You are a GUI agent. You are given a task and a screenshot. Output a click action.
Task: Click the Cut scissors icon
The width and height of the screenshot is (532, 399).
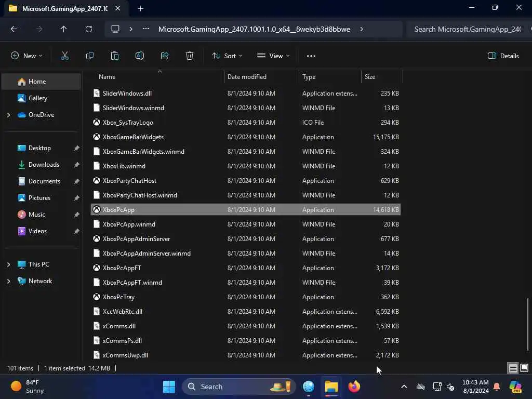64,56
